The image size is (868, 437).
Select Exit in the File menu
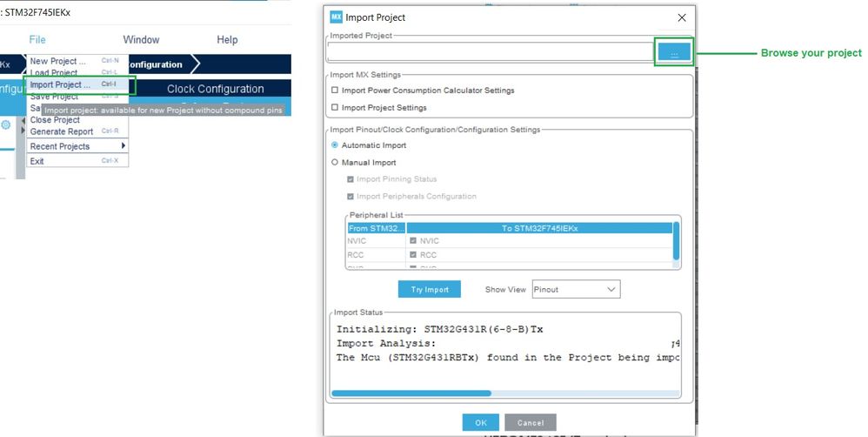pyautogui.click(x=77, y=161)
